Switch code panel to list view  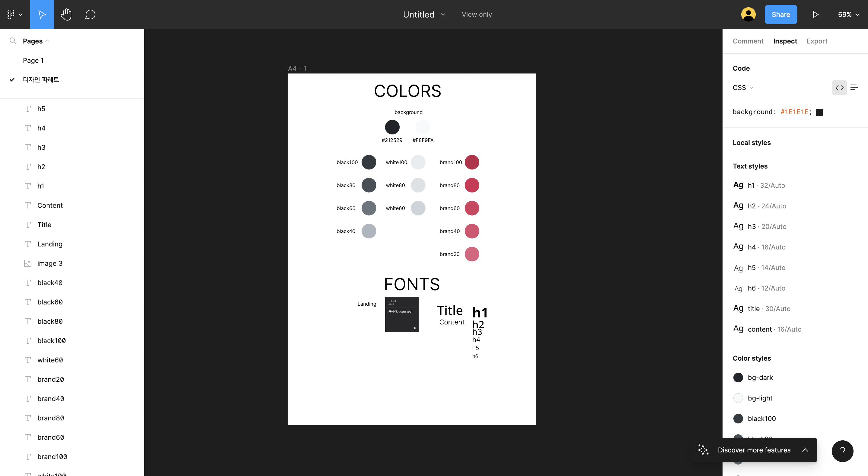[x=854, y=88]
